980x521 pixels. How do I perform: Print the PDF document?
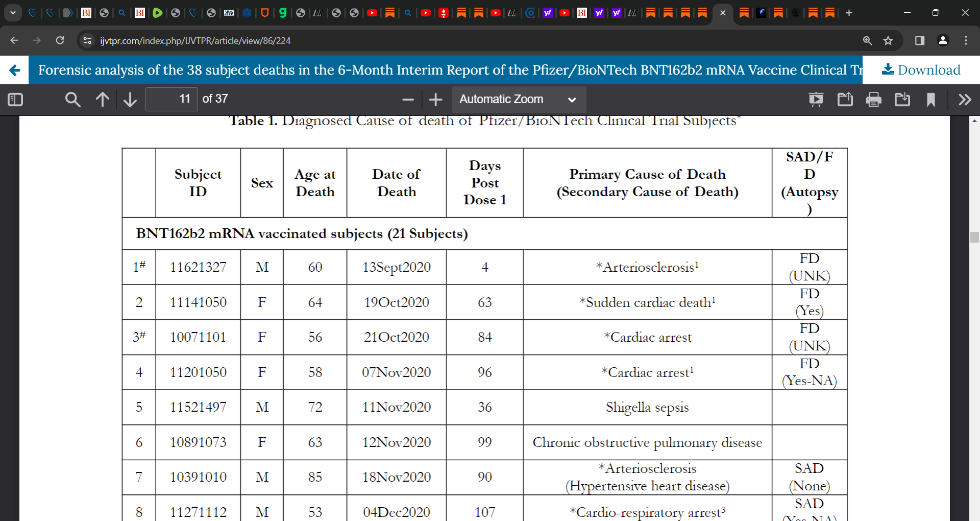tap(874, 100)
